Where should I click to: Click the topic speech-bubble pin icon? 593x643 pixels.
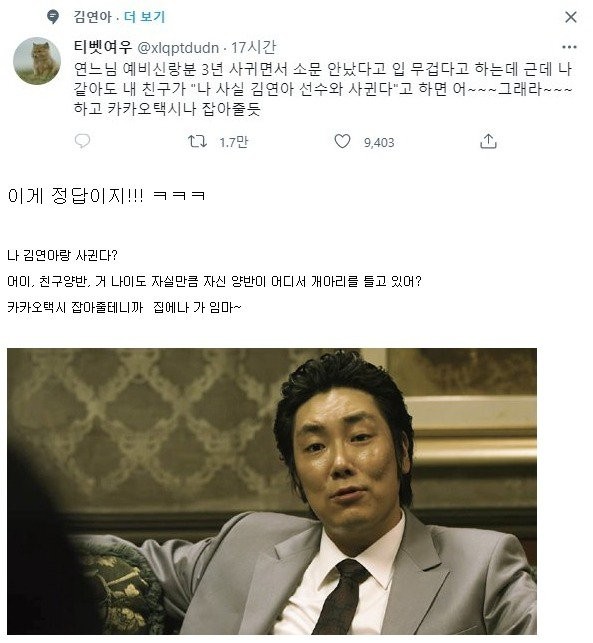click(x=52, y=17)
